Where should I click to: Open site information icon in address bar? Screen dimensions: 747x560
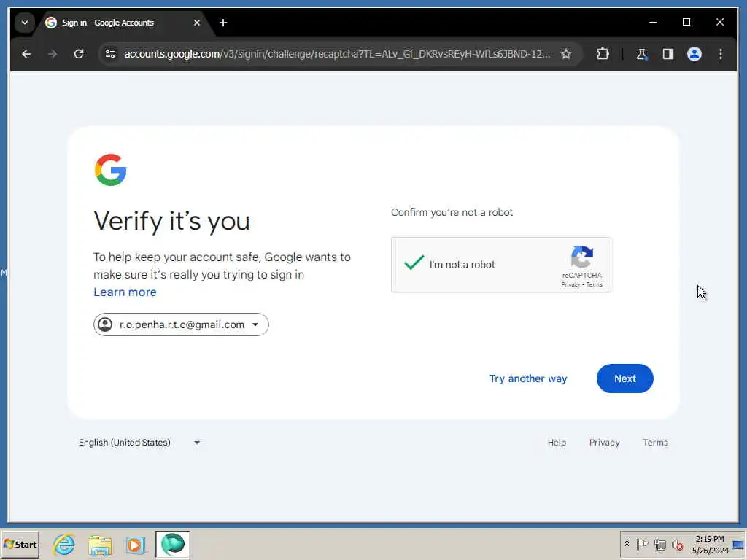[111, 54]
